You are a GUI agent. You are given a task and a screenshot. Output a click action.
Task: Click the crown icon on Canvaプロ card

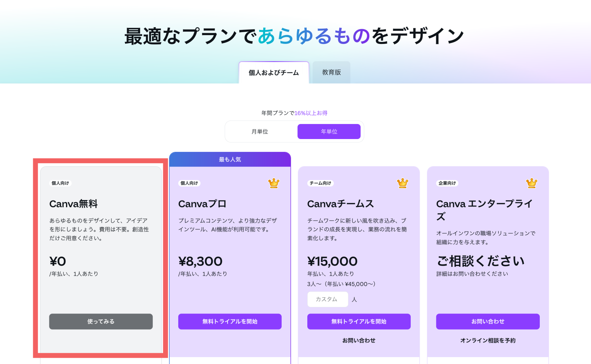(274, 183)
